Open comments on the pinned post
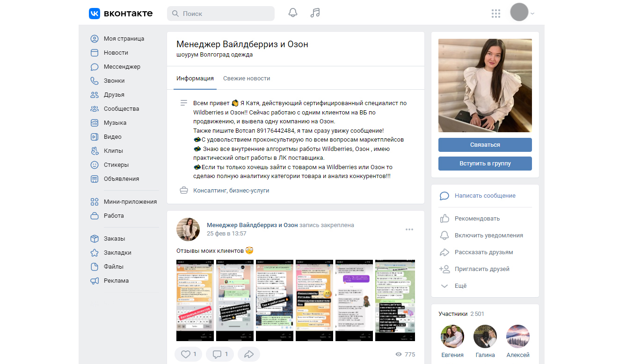The image size is (619, 364). point(220,354)
